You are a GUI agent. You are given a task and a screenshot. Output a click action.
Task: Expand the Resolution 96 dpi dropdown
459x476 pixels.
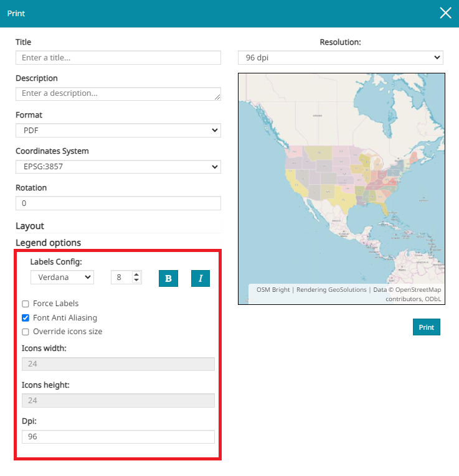340,58
